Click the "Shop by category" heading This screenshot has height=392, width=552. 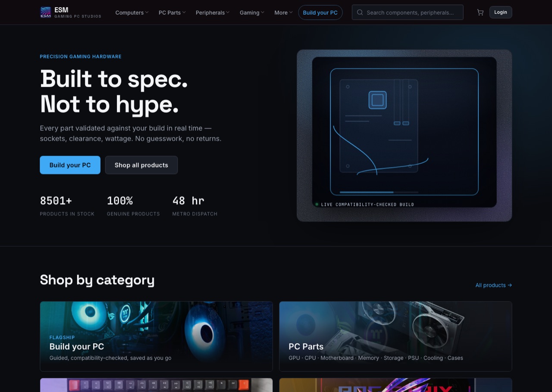(97, 280)
